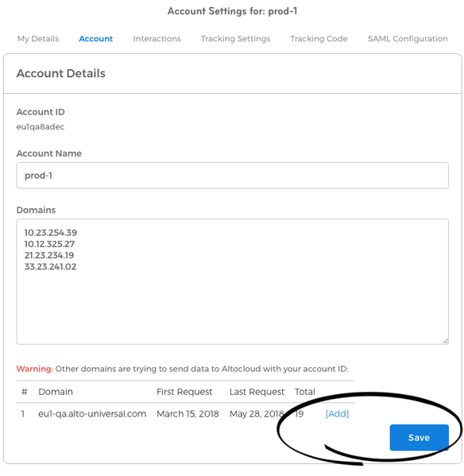Viewport: 464px width, 476px height.
Task: Click the Total column header
Action: click(304, 392)
